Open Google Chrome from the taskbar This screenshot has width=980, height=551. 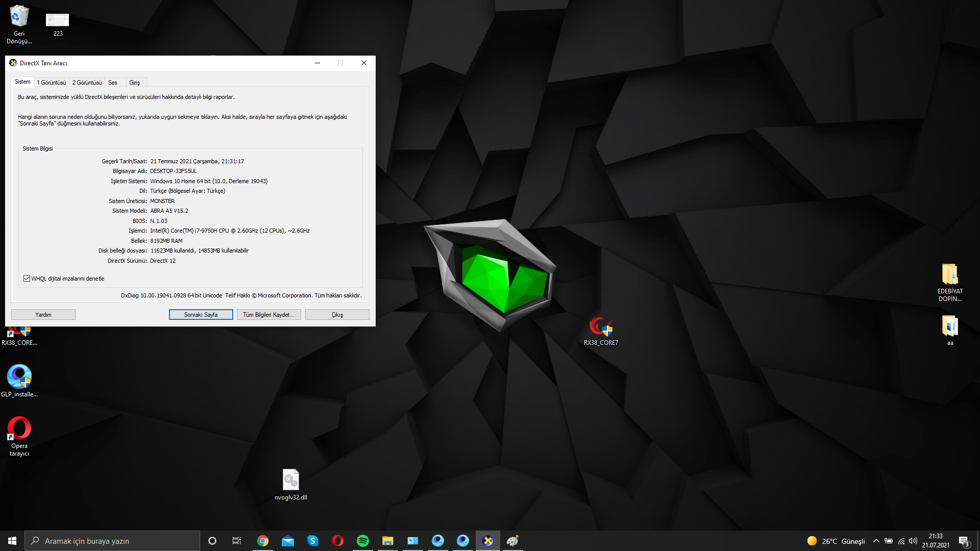263,541
